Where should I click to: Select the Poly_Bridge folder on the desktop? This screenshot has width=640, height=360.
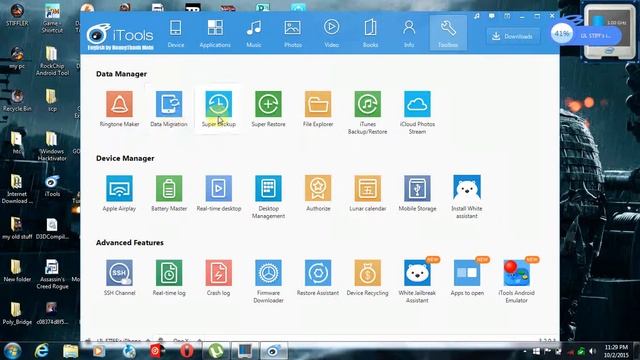click(17, 313)
